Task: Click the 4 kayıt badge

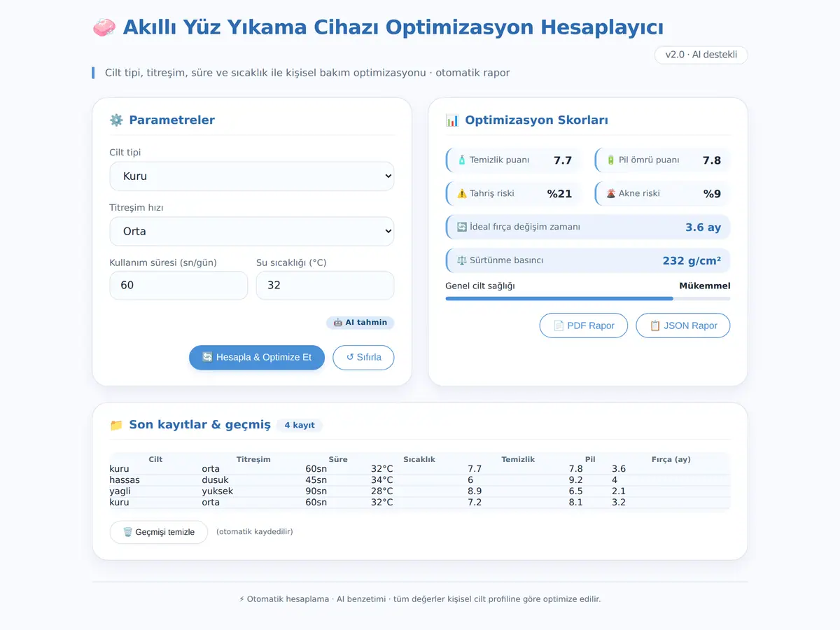Action: [300, 426]
